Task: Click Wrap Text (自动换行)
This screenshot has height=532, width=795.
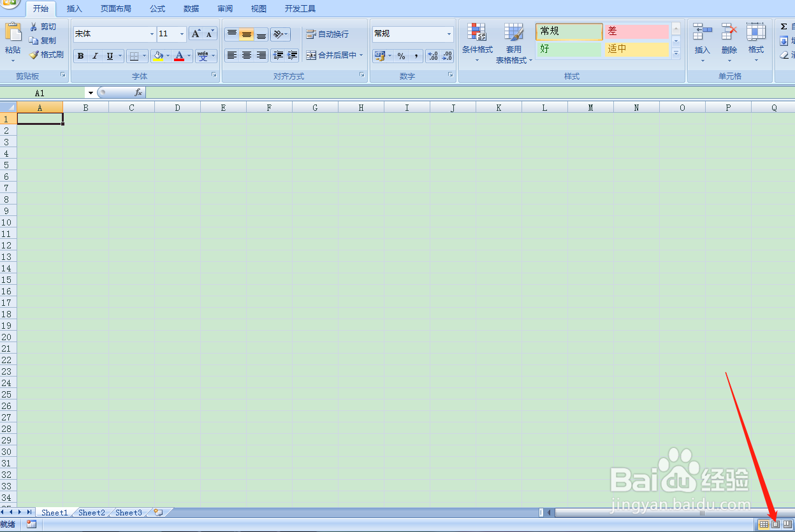Action: tap(327, 34)
